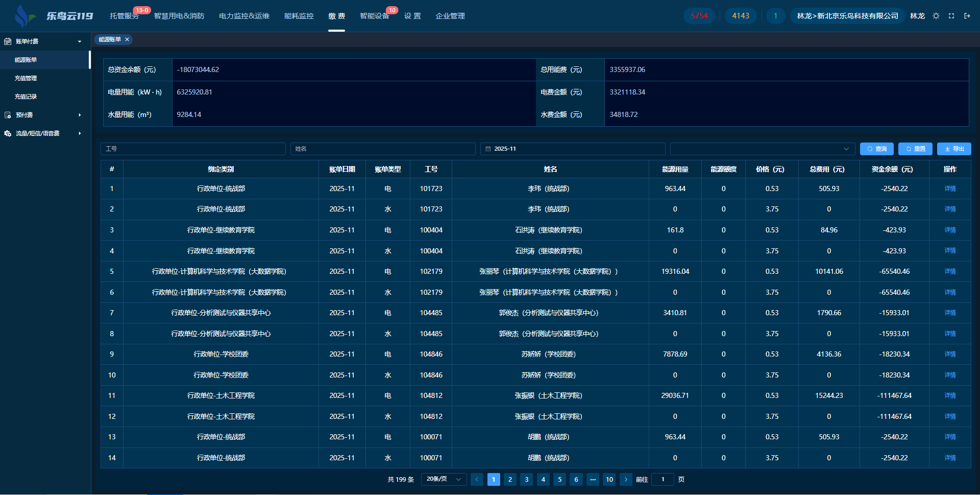Click the 流量/短信/语音费 gear icon
The height and width of the screenshot is (495, 980).
8,133
